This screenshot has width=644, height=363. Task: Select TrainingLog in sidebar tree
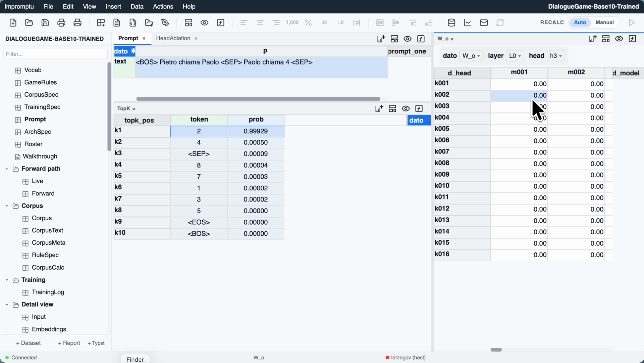48,292
